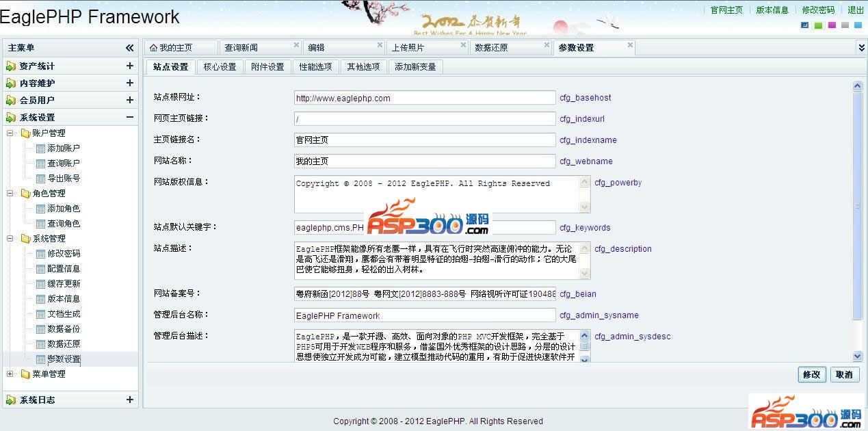Focus the 网页主页链接 input field
This screenshot has height=431, width=868.
[425, 119]
